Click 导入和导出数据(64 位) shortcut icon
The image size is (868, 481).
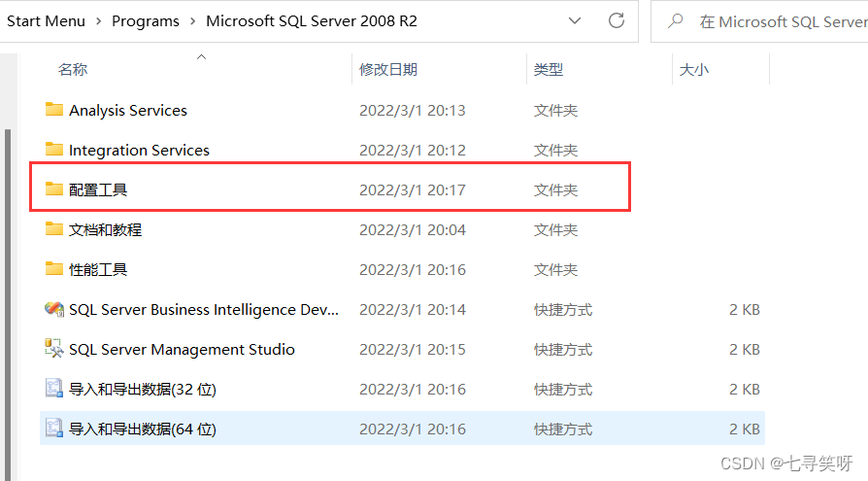[x=53, y=428]
